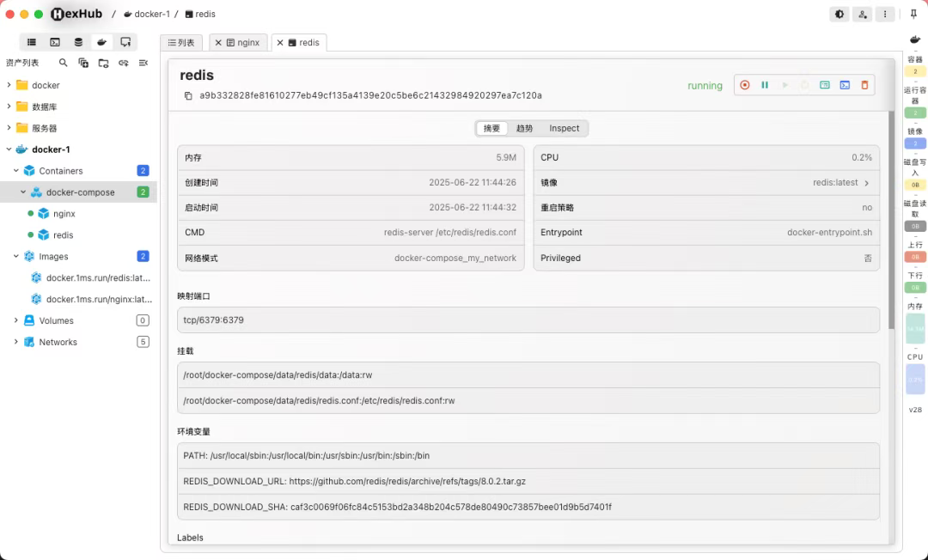Image resolution: width=928 pixels, height=560 pixels.
Task: Expand the 数据库 folder
Action: (9, 107)
